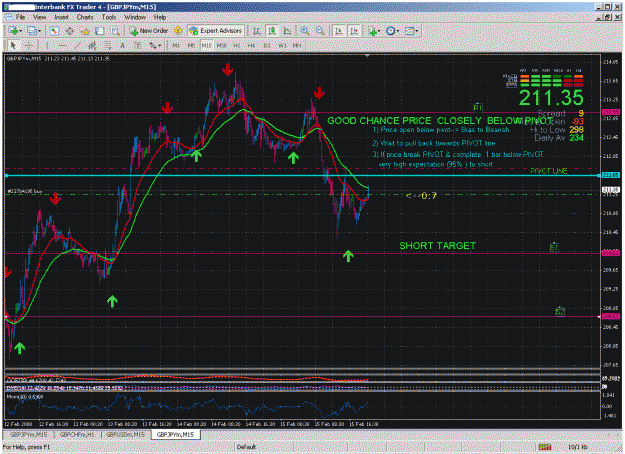Switch to M30 timeframe
This screenshot has height=454, width=625.
pos(222,45)
